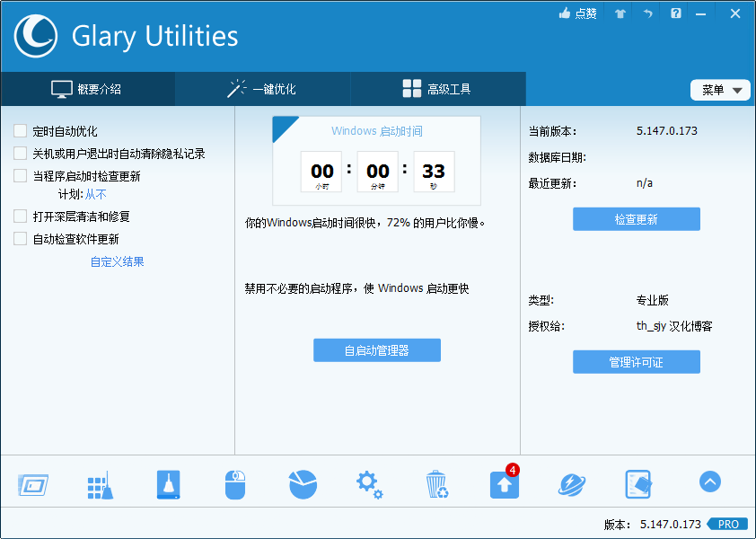The height and width of the screenshot is (539, 756).
Task: Click the 自启动管理器 button
Action: (x=376, y=350)
